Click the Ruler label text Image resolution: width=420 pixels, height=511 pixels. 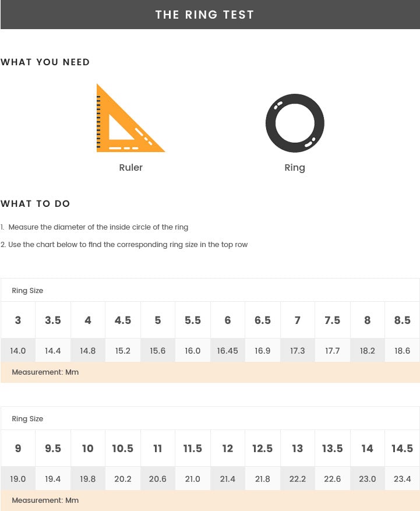coord(130,168)
